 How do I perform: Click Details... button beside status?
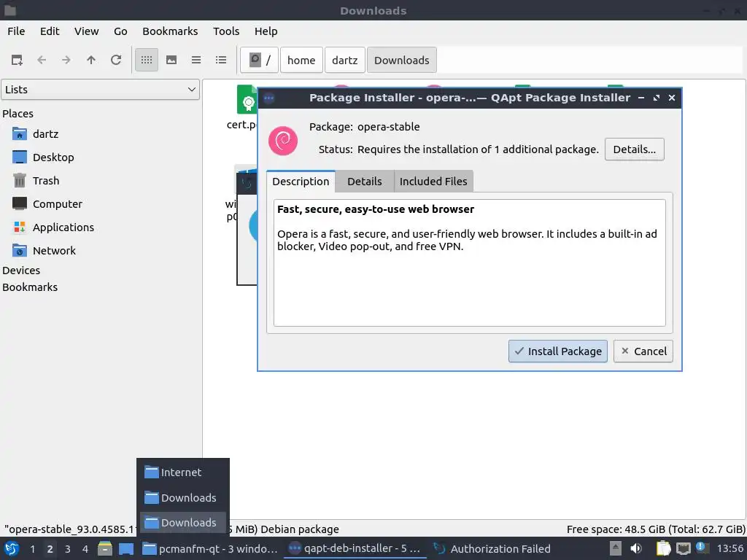[x=634, y=149]
